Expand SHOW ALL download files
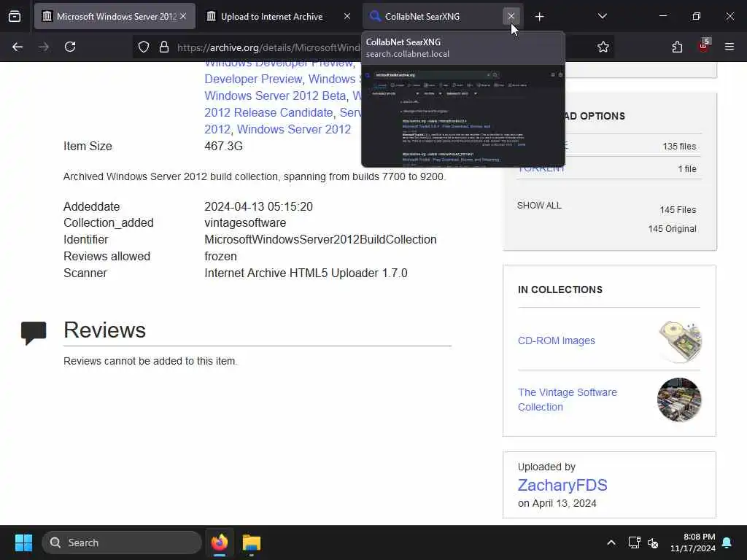The width and height of the screenshot is (747, 560). coord(539,206)
